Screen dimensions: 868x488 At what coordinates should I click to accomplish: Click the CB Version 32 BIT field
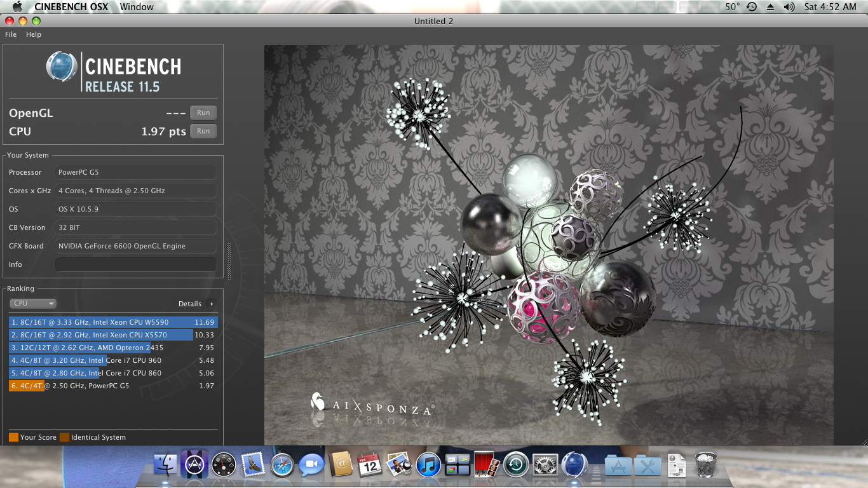pos(135,227)
